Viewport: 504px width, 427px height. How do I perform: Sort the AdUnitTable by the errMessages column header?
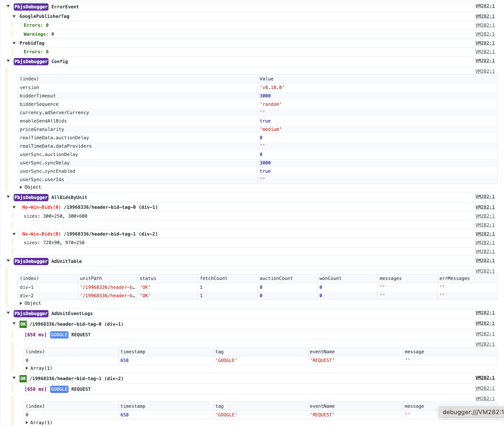467,278
